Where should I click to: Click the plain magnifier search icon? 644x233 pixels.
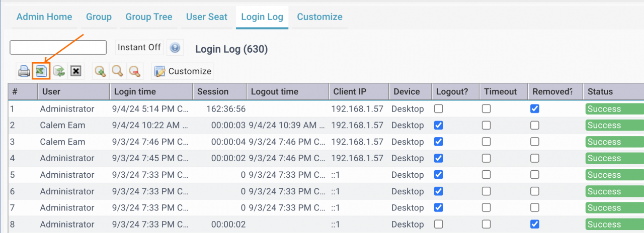(x=118, y=71)
